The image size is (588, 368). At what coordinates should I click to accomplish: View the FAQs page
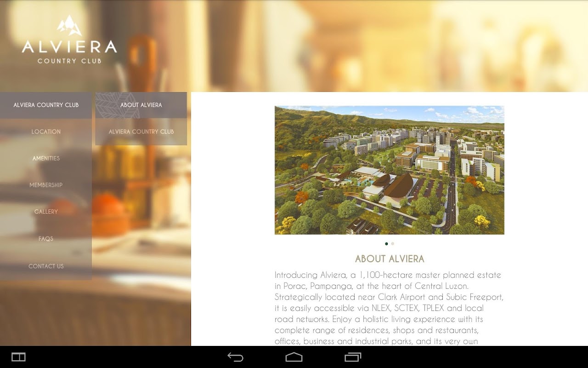click(46, 239)
